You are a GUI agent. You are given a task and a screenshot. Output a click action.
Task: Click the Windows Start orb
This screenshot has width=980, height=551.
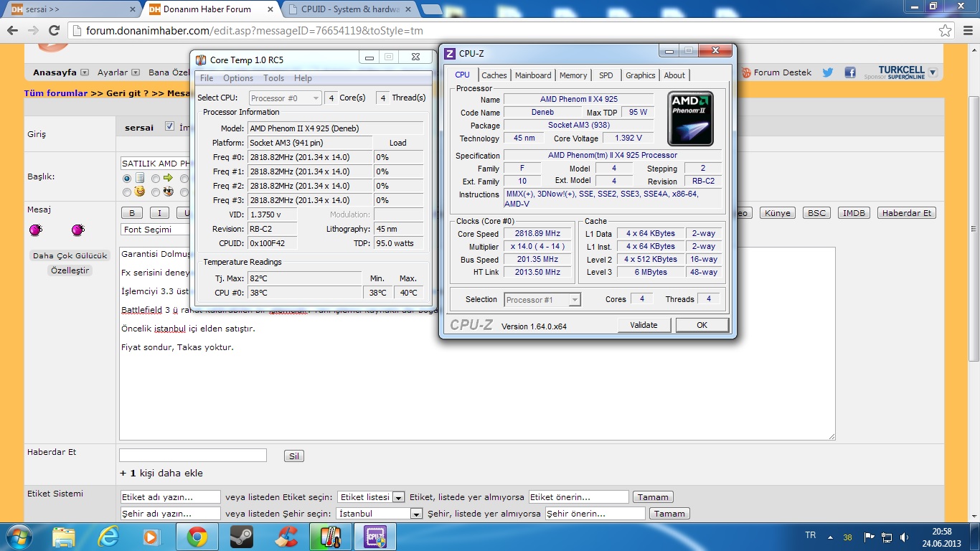(19, 536)
